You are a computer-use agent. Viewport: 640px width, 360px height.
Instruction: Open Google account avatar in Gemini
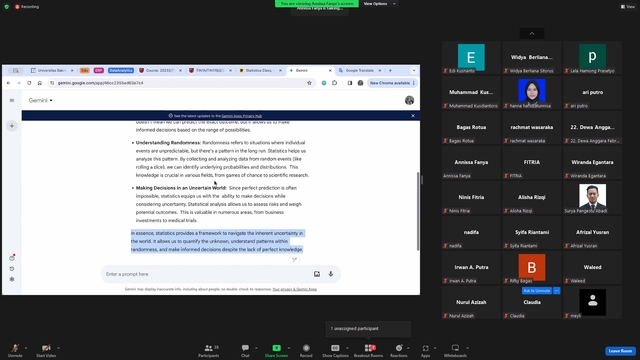coord(409,100)
